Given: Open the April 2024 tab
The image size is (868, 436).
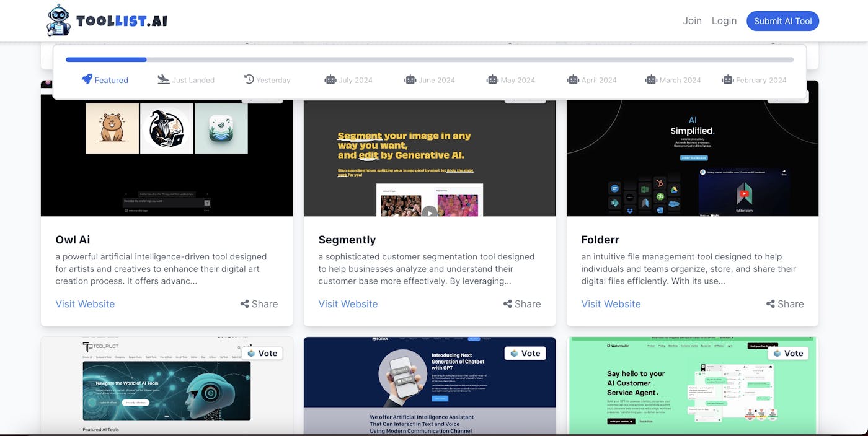Looking at the screenshot, I should (599, 79).
